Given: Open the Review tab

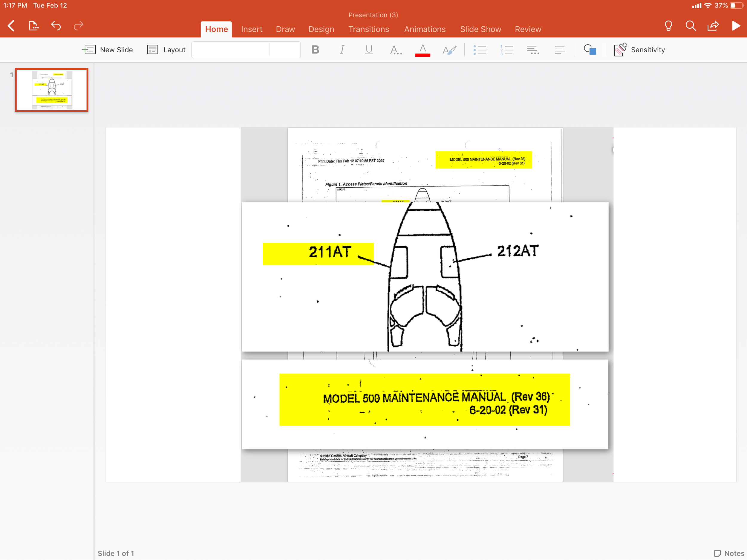Looking at the screenshot, I should pos(528,29).
